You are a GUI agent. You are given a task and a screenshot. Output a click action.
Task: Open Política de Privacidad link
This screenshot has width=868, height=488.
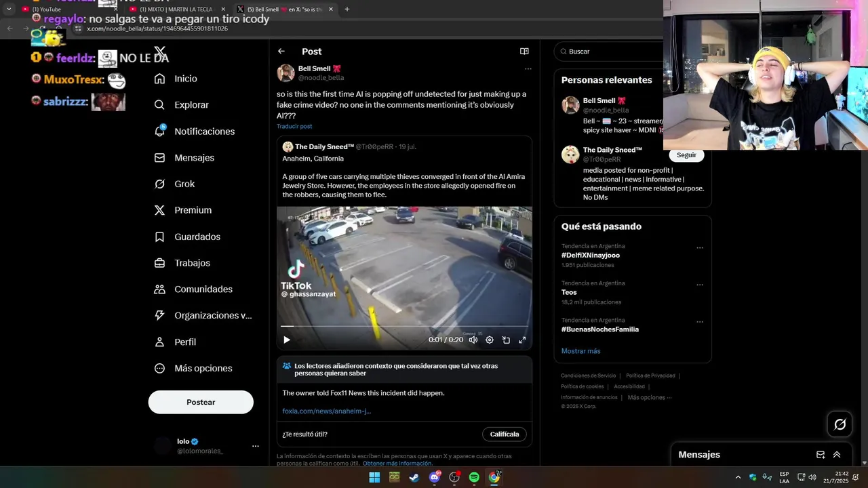650,375
